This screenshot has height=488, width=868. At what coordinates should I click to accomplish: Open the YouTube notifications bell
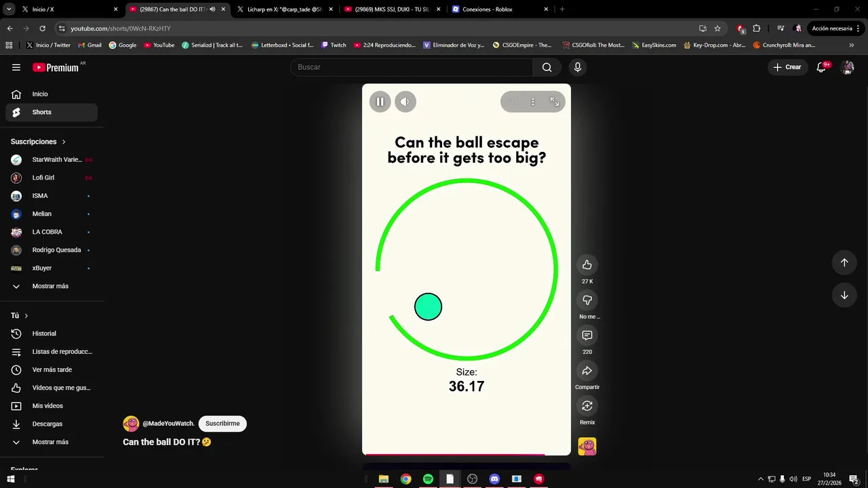click(822, 67)
